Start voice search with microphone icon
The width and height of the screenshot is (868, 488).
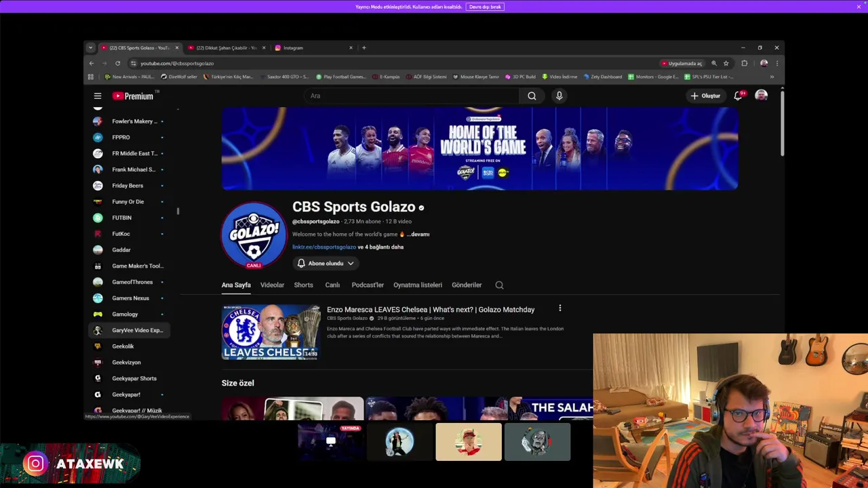click(x=559, y=96)
